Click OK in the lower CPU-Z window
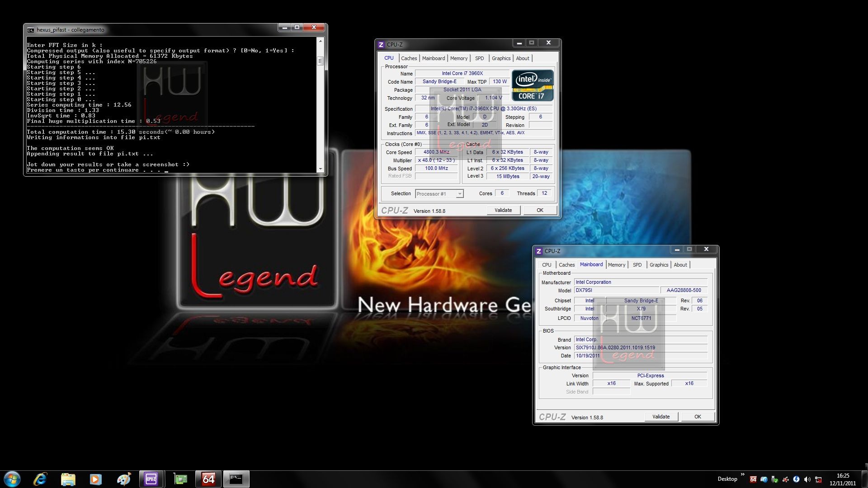Screen dimensions: 868x488 [698, 417]
